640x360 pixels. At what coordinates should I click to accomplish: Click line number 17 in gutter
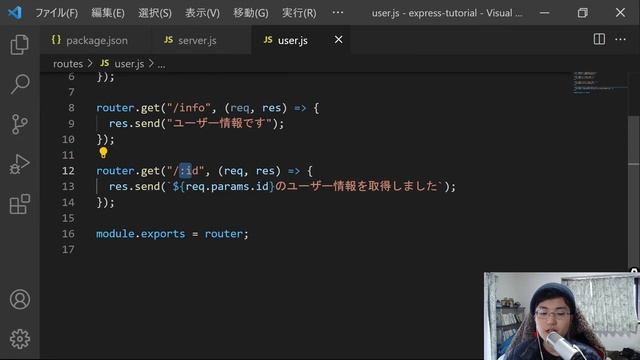click(x=69, y=249)
